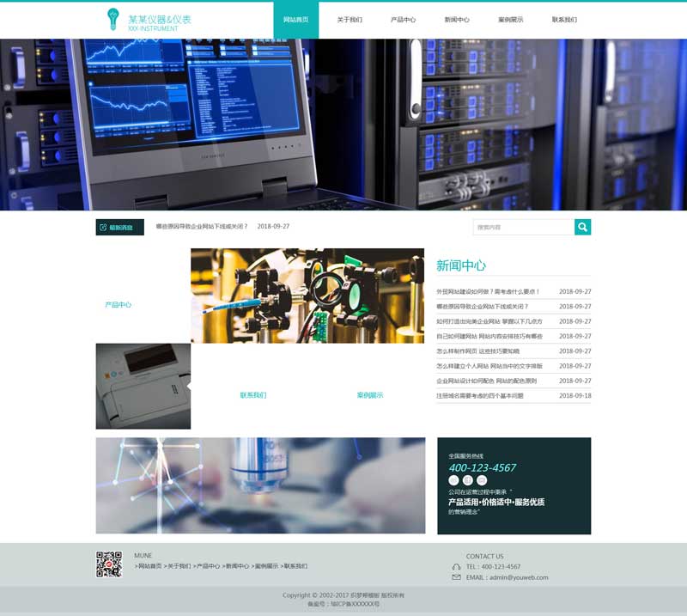
Task: Click the headset phone icon in footer
Action: tap(456, 567)
